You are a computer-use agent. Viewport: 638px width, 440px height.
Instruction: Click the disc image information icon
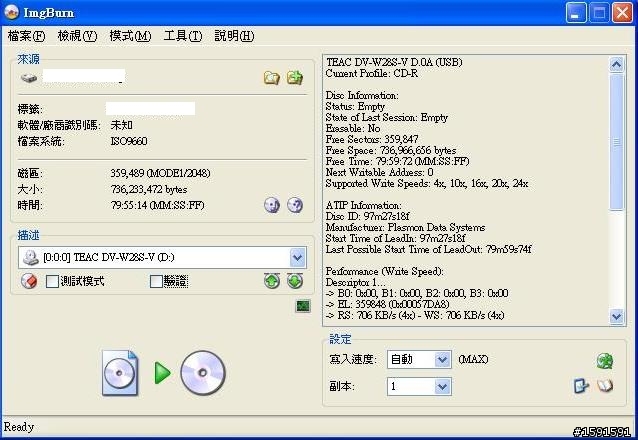[272, 205]
